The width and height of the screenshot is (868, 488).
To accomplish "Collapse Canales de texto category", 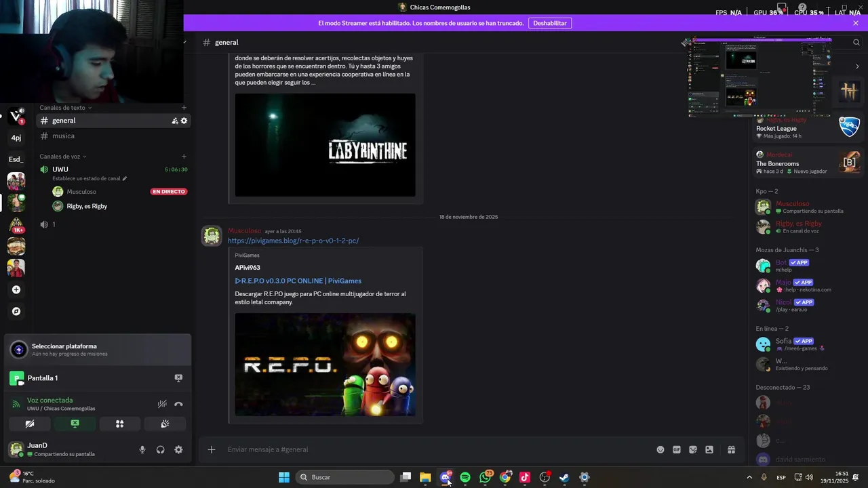I will tap(65, 108).
